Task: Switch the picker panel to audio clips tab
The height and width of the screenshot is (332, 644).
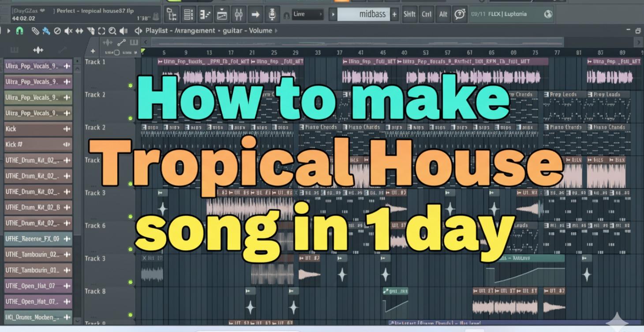Action: click(38, 50)
